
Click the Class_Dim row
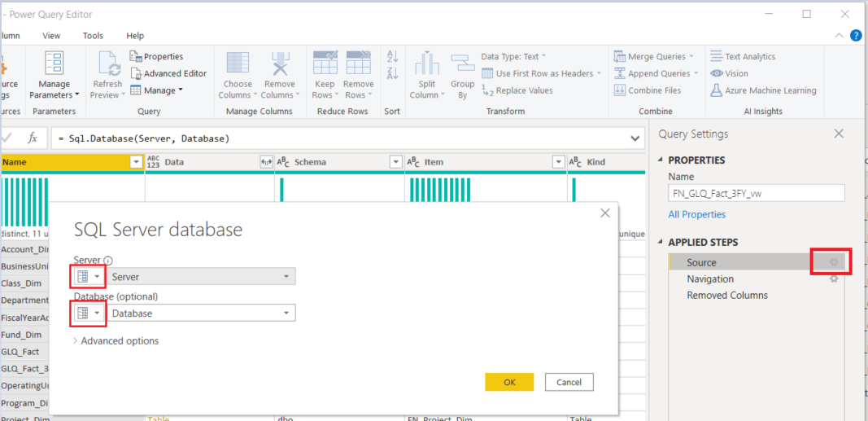[x=24, y=283]
